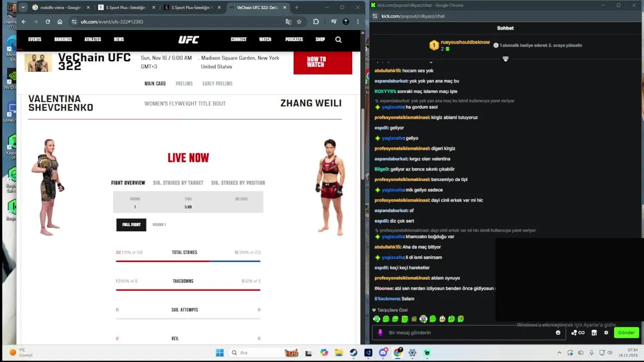The height and width of the screenshot is (362, 644).
Task: Select Full Fight stats button
Action: tap(131, 225)
